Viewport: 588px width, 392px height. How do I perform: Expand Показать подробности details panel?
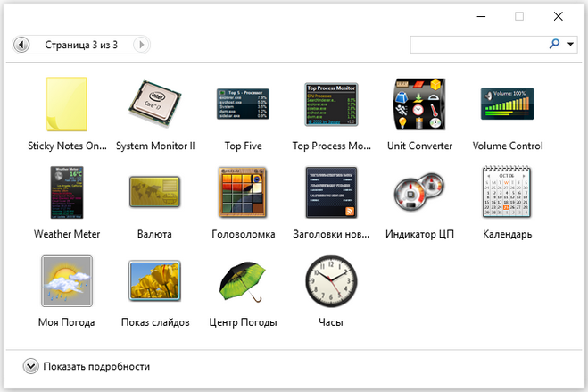pos(31,366)
